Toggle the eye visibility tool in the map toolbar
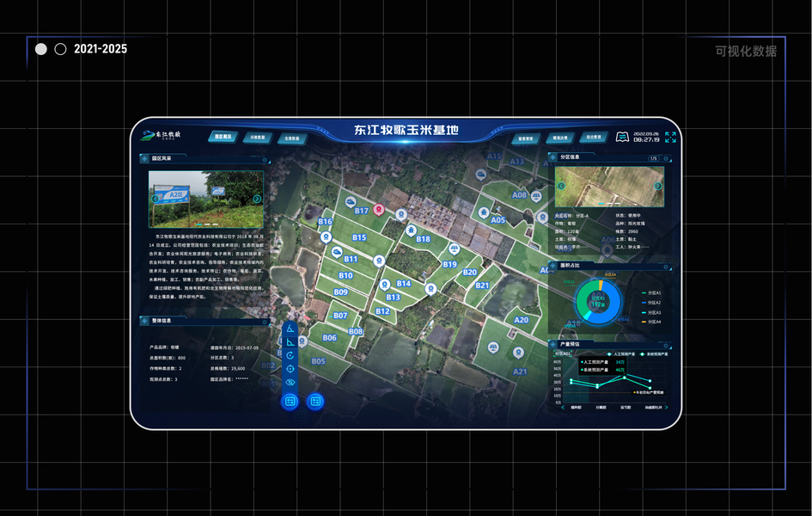This screenshot has height=516, width=812. coord(290,383)
